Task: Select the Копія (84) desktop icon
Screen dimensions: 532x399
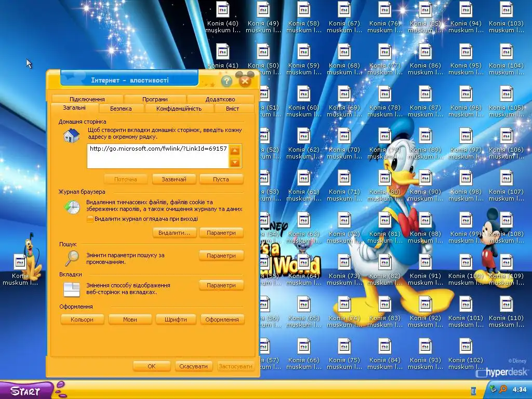Action: [385, 354]
